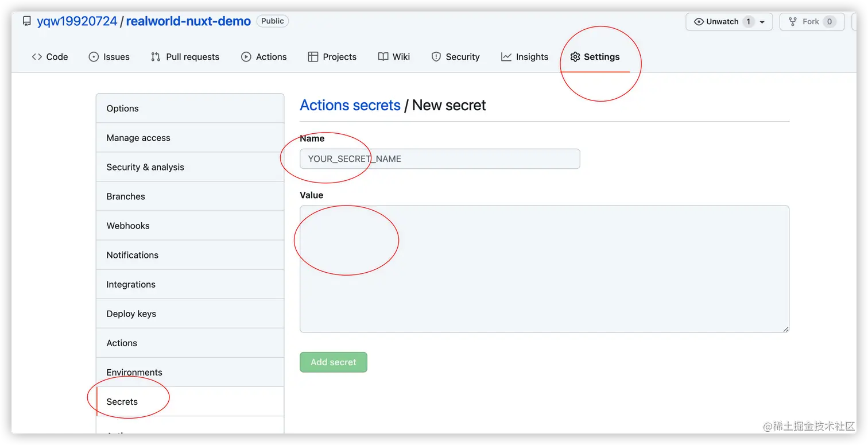Select Security & analysis in sidebar
868x445 pixels.
pyautogui.click(x=190, y=167)
